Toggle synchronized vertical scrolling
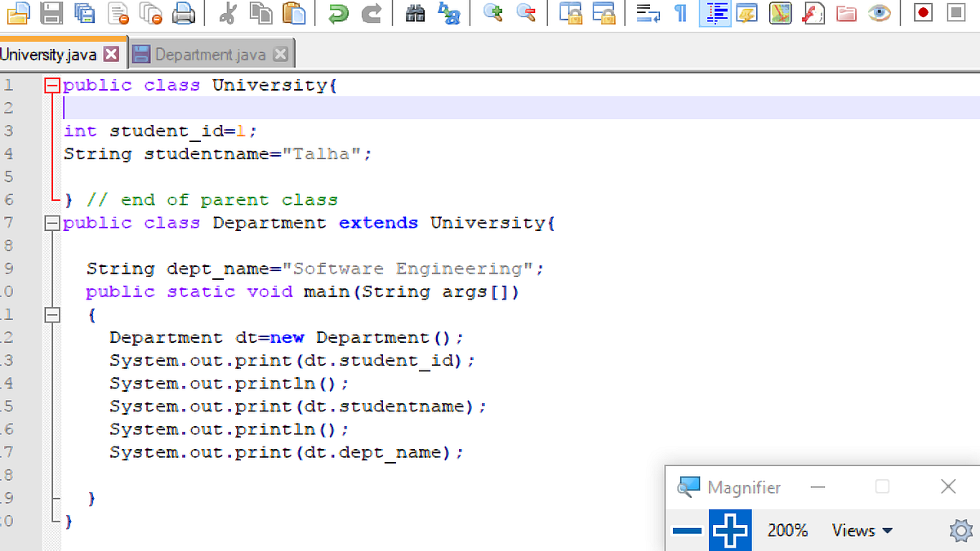This screenshot has width=980, height=551. [x=571, y=12]
